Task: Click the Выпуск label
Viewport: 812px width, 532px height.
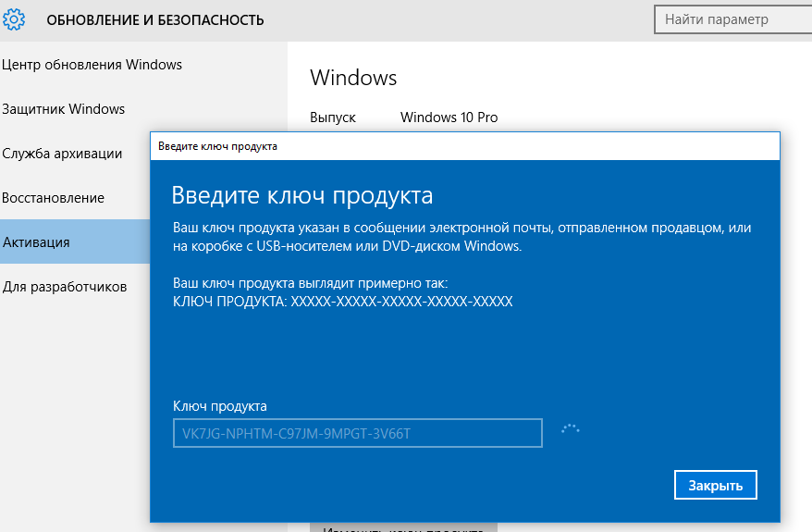Action: click(332, 118)
